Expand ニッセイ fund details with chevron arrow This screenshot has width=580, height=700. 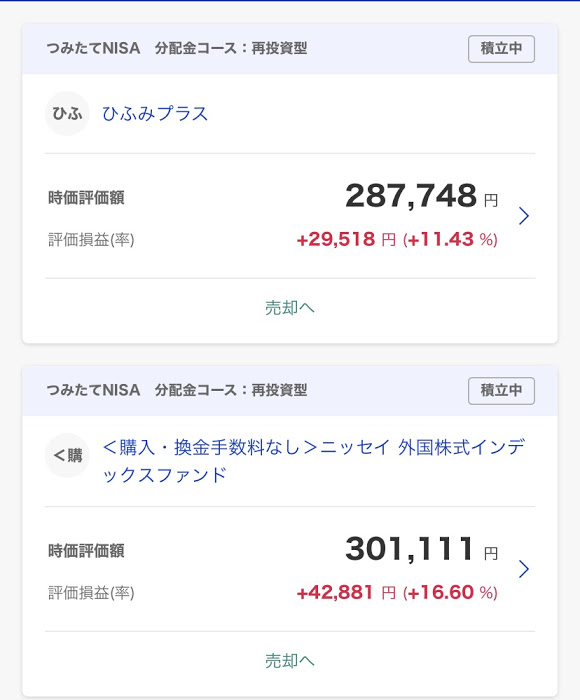(x=524, y=569)
